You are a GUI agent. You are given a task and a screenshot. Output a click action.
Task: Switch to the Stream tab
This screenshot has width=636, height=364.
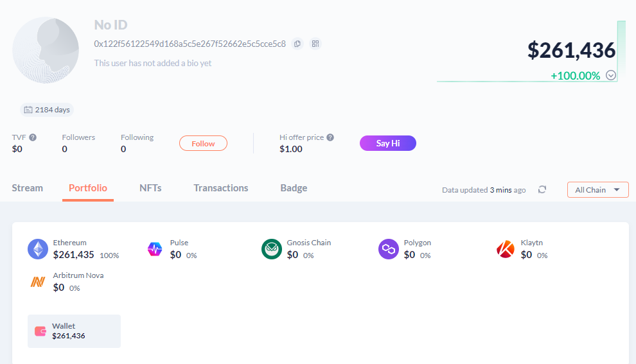click(x=28, y=188)
